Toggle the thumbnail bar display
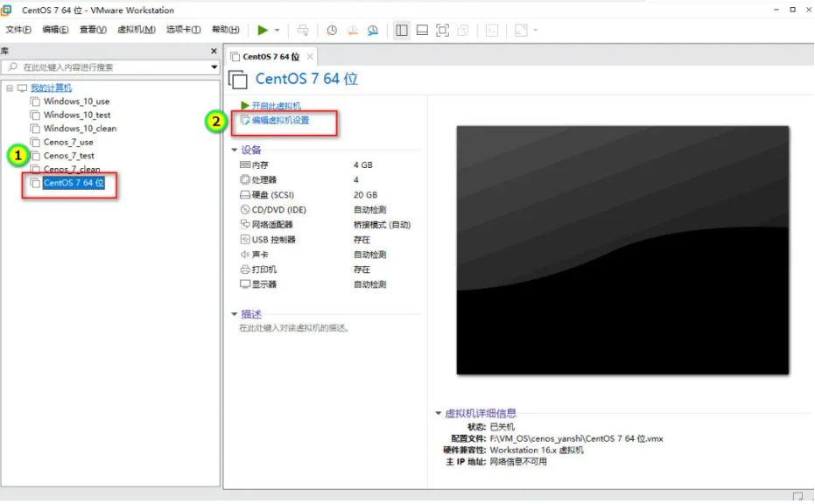Image resolution: width=815 pixels, height=504 pixels. pos(422,29)
